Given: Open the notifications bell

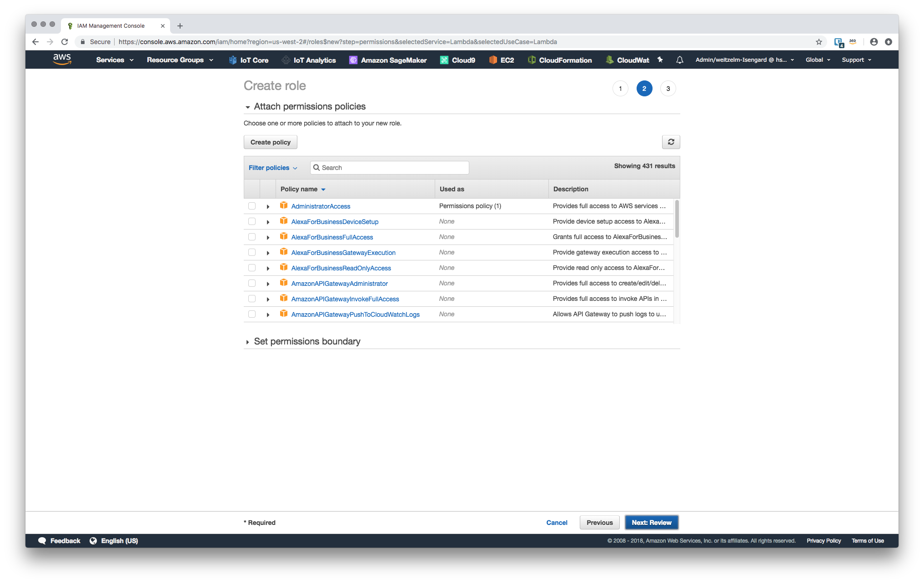Looking at the screenshot, I should point(680,60).
